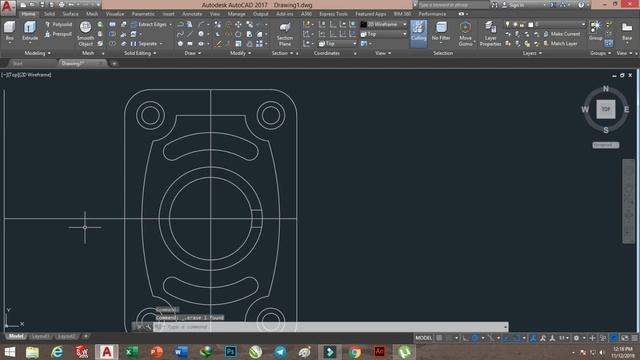Toggle the Culling selection option

(x=418, y=33)
